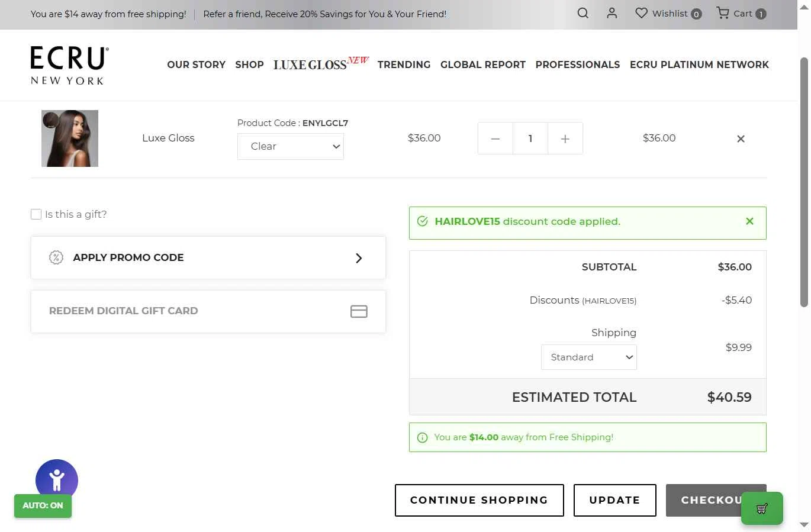Click the green floating cart button

(762, 508)
